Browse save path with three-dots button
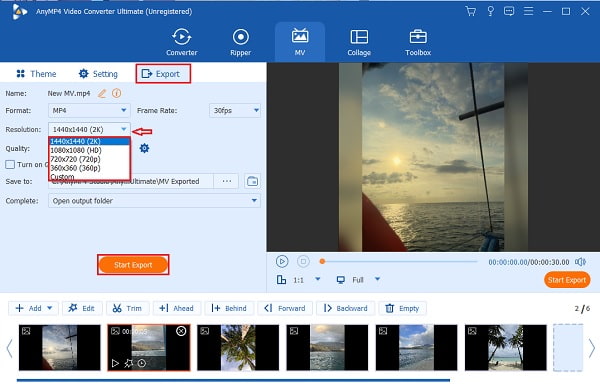This screenshot has width=600, height=390. pos(227,181)
